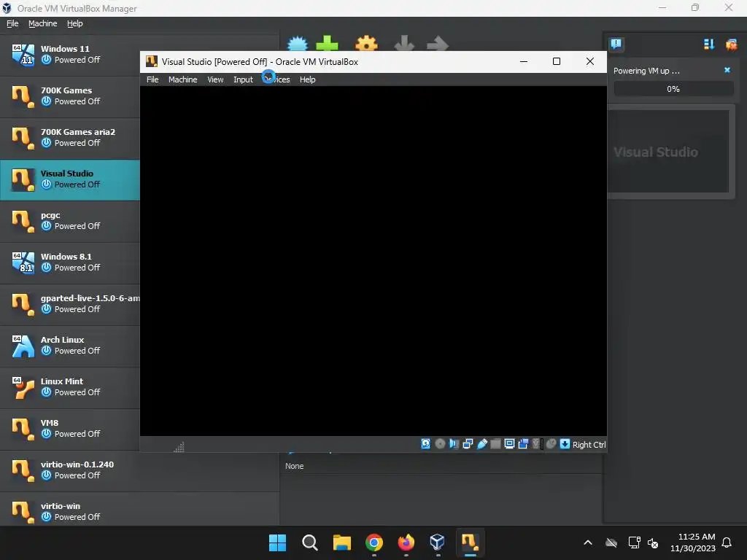Select the Linux Mint virtual machine
747x560 pixels.
(x=70, y=387)
